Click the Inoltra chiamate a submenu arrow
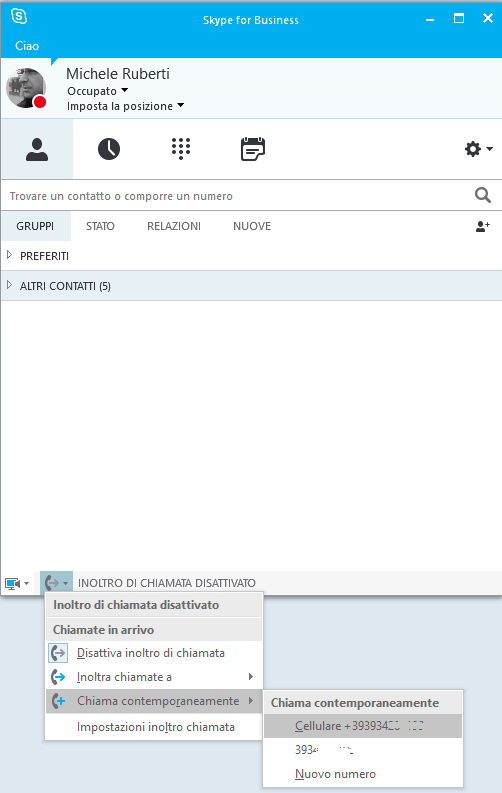This screenshot has height=793, width=502. pos(251,677)
